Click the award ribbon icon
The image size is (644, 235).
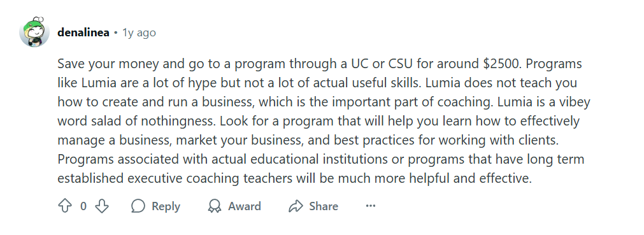[215, 206]
